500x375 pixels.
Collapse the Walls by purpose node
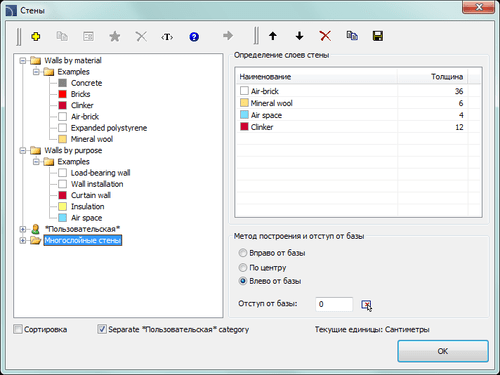coord(23,151)
